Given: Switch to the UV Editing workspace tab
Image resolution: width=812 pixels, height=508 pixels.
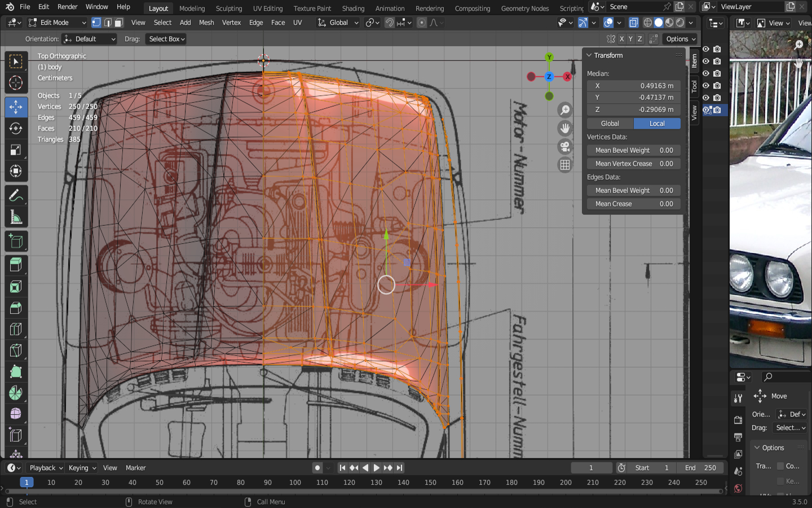Looking at the screenshot, I should pos(267,8).
